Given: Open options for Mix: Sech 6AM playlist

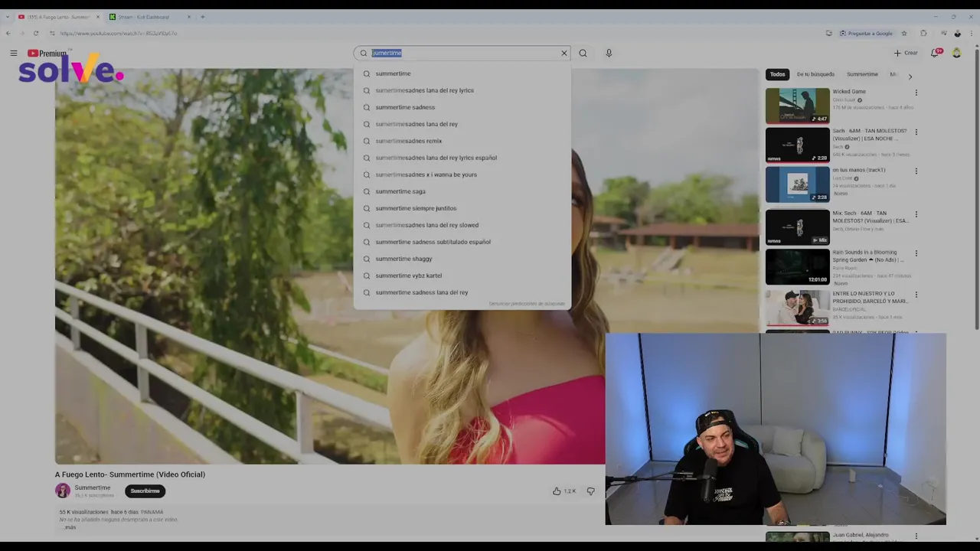Looking at the screenshot, I should coord(916,214).
